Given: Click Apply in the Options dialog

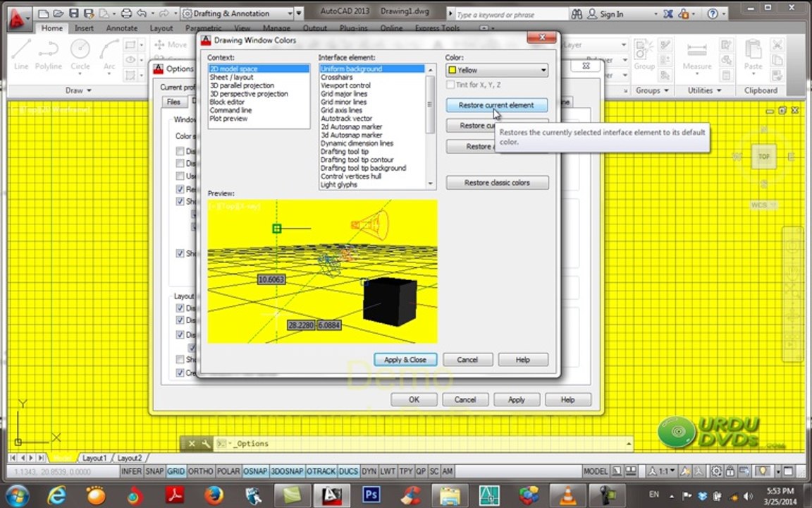Looking at the screenshot, I should point(516,399).
